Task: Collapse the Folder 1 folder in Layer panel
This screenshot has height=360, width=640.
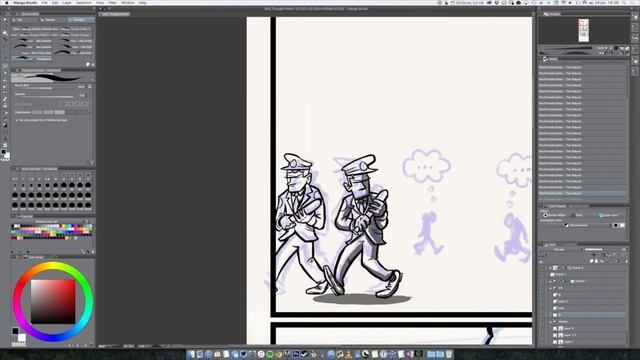Action: tap(550, 282)
